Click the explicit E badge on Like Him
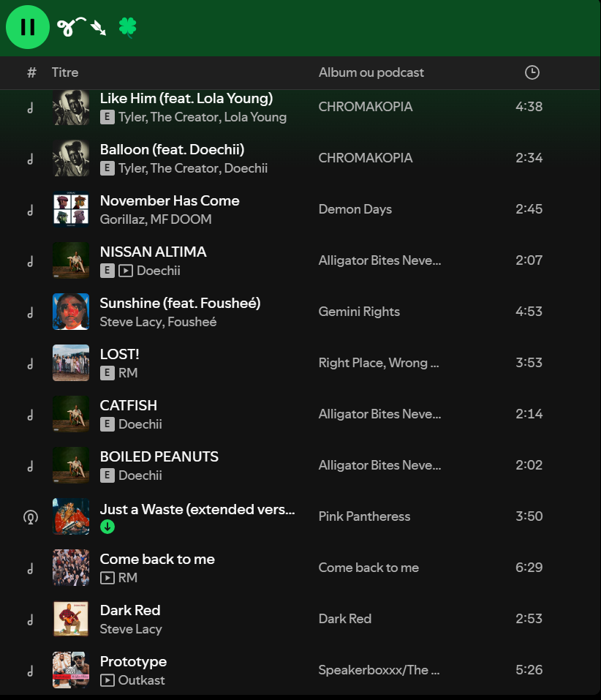This screenshot has height=700, width=601. click(107, 117)
